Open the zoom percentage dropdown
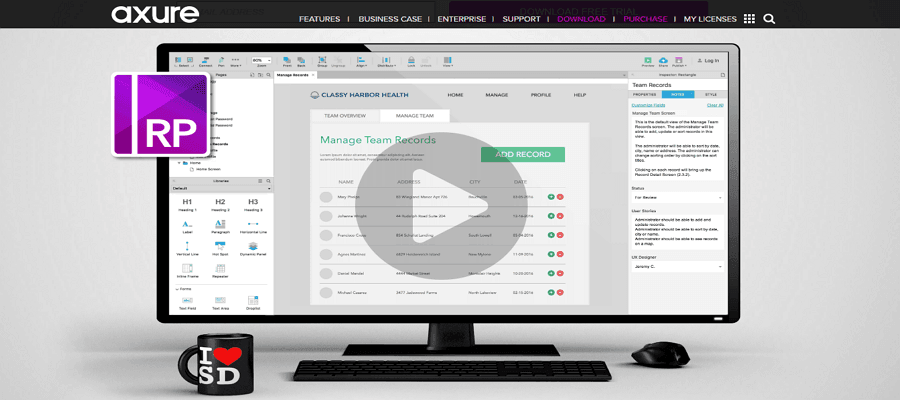The image size is (900, 400). tap(261, 60)
